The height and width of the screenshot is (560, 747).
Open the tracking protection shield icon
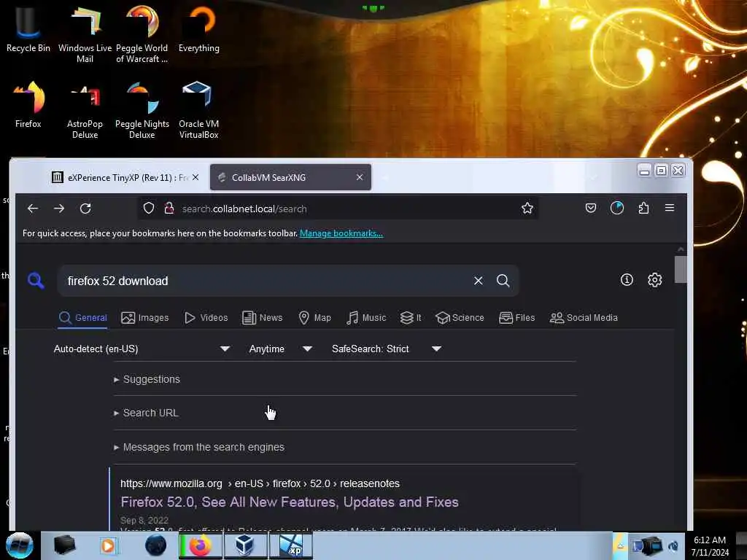149,208
